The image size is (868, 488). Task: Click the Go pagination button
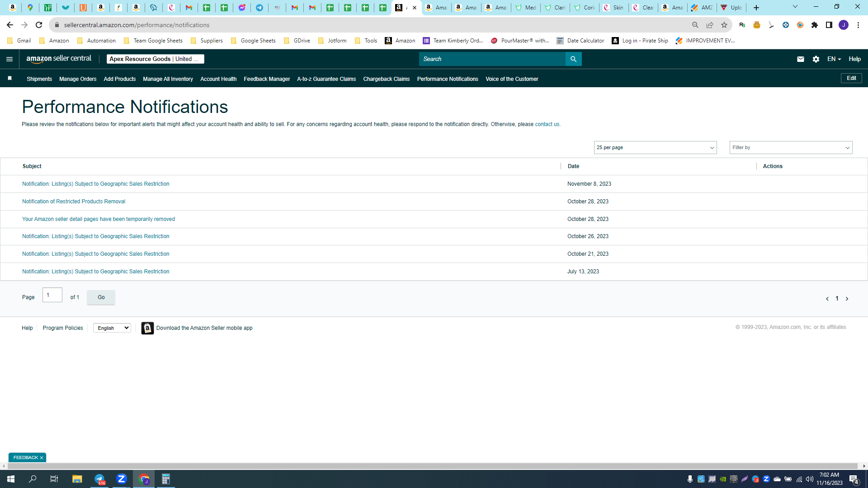pos(101,297)
